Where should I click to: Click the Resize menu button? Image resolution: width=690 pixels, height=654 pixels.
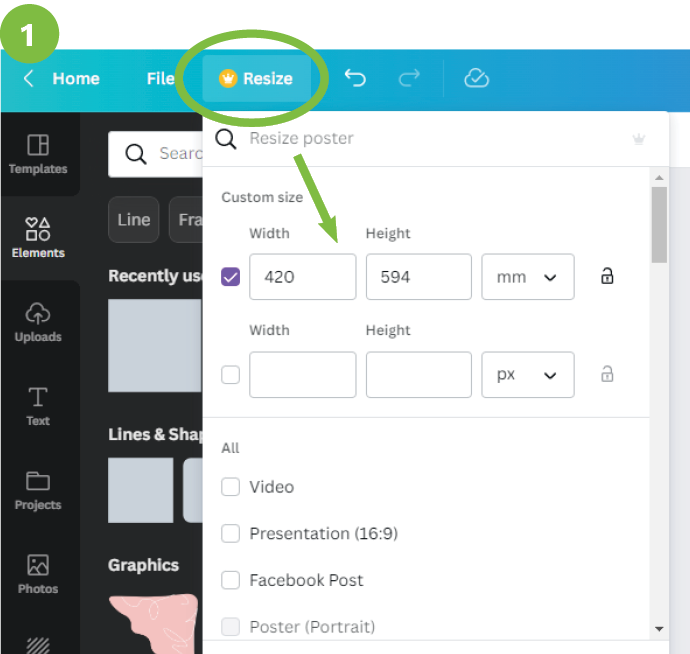[256, 79]
